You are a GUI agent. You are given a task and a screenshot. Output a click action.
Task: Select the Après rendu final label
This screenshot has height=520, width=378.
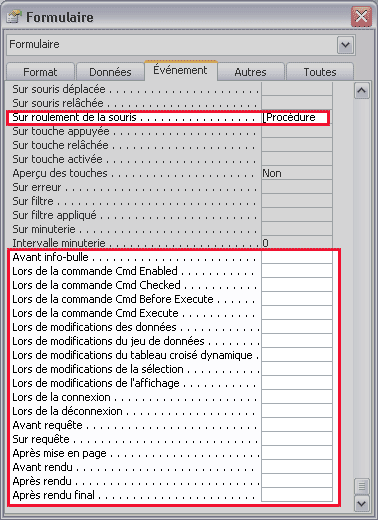[54, 495]
